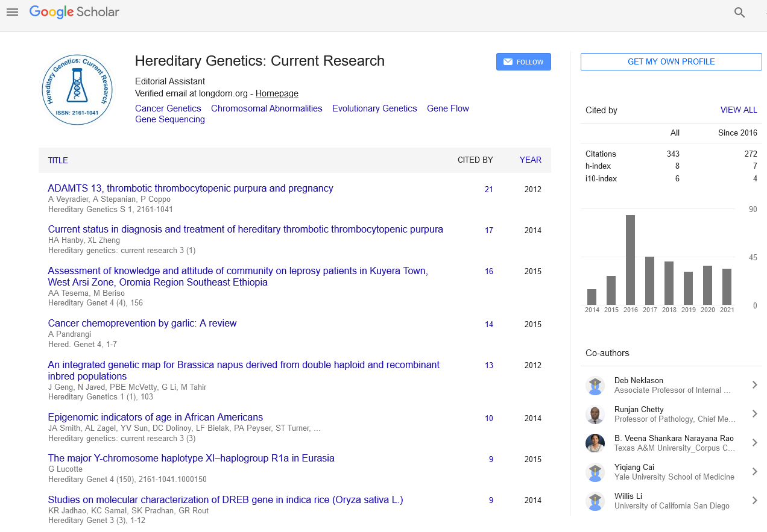Open the Cancer Genetics interest tag

click(x=168, y=108)
